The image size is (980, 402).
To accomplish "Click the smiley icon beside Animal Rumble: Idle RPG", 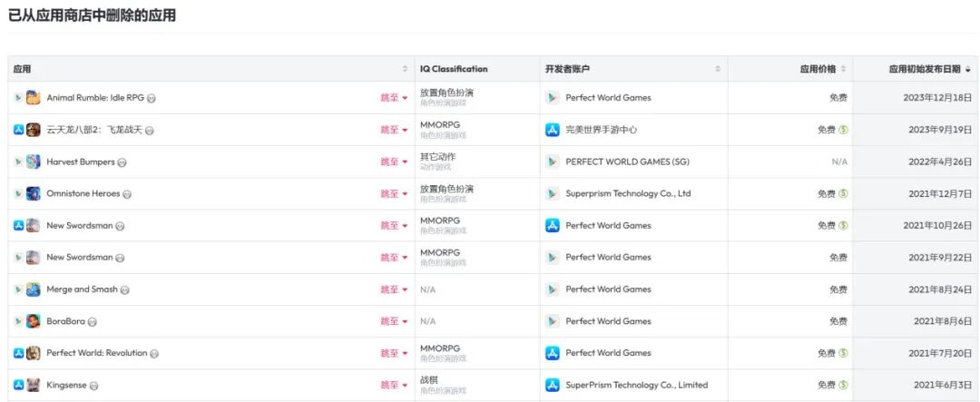I will [152, 98].
